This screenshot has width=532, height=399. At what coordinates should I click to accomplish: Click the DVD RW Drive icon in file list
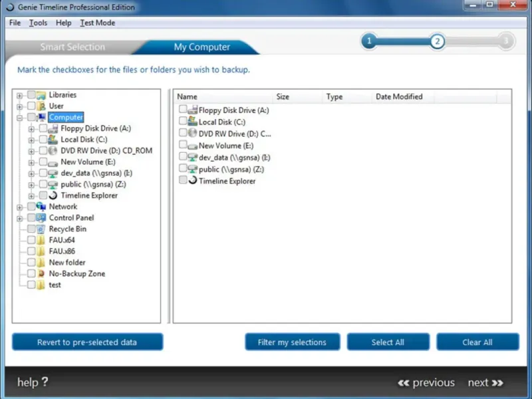193,133
